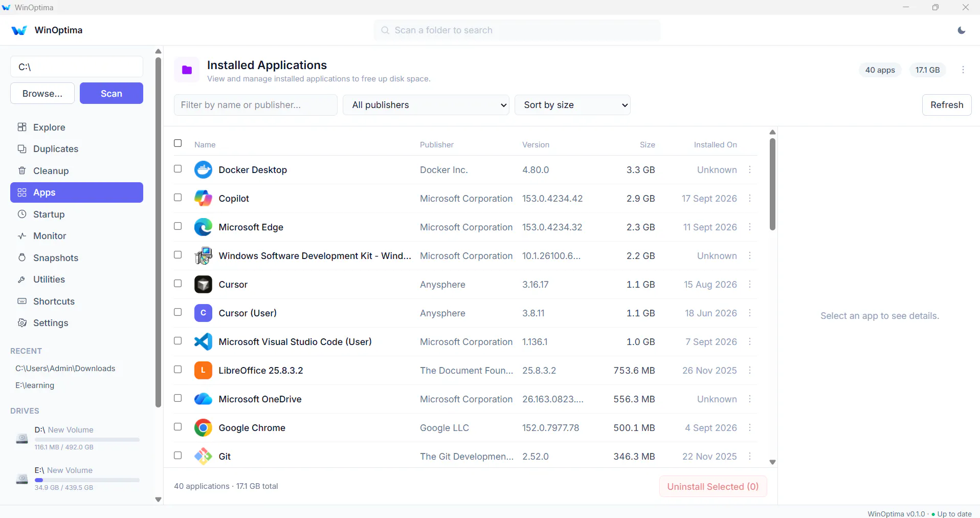Open the header kebab menu next to 17.1 GB
Image resolution: width=980 pixels, height=518 pixels.
pos(963,70)
